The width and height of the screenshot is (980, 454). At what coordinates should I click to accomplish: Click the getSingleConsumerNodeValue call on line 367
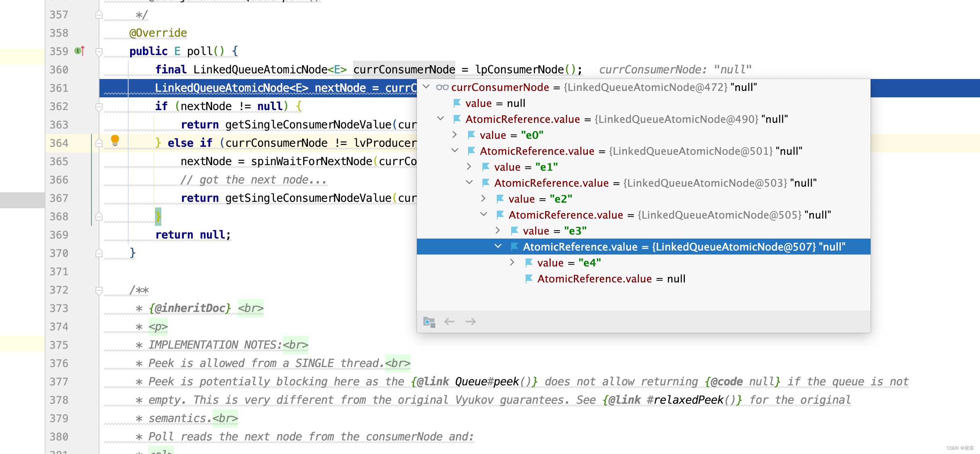pos(308,198)
